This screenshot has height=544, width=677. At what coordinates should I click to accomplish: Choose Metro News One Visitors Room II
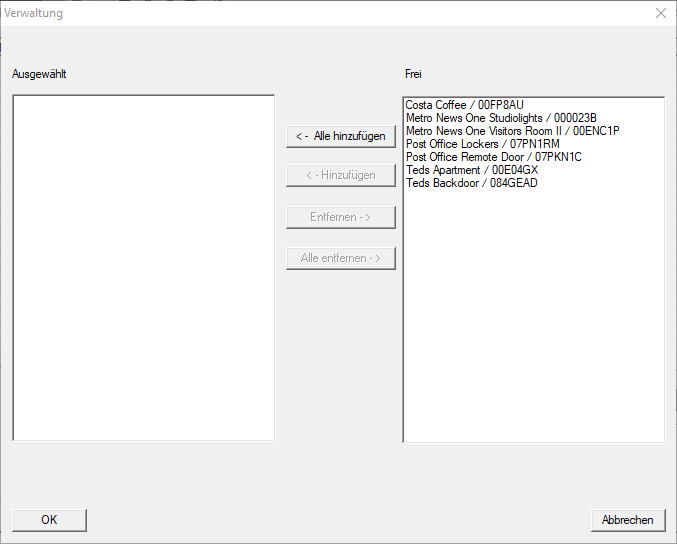coord(512,131)
